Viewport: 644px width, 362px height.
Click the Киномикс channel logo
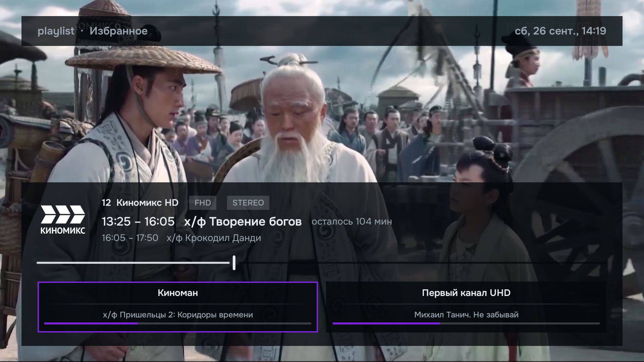pyautogui.click(x=63, y=220)
